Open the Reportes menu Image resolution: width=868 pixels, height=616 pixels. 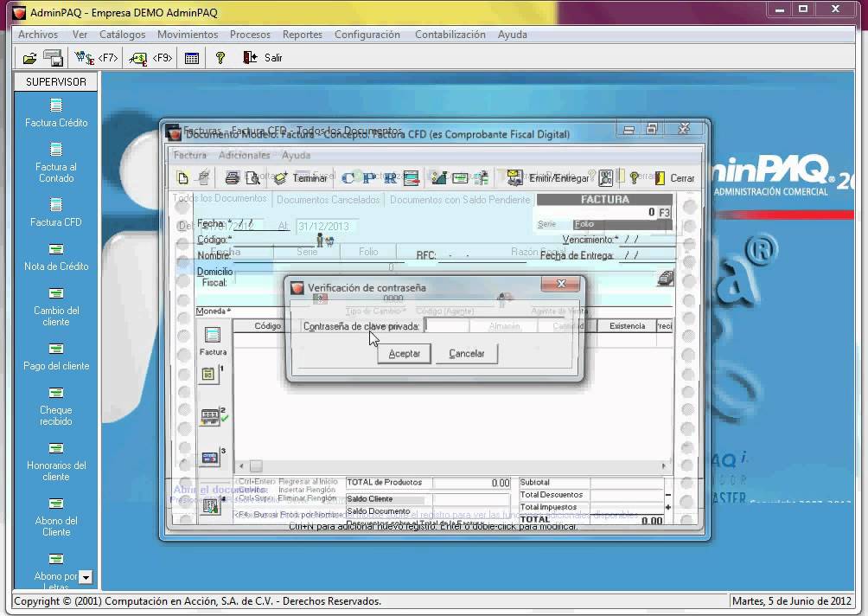(303, 35)
